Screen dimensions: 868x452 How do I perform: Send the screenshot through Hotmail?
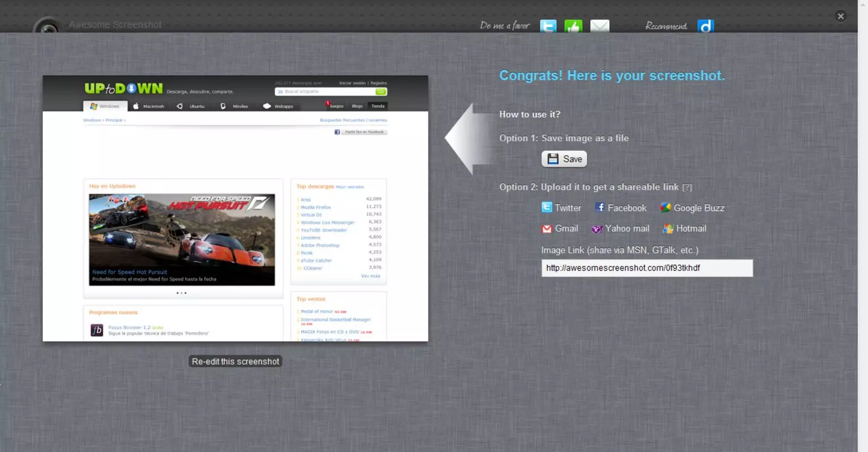tap(684, 228)
